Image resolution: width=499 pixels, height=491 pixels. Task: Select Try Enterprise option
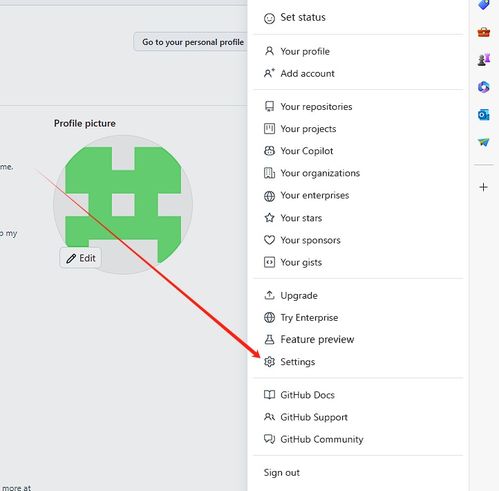click(x=358, y=317)
